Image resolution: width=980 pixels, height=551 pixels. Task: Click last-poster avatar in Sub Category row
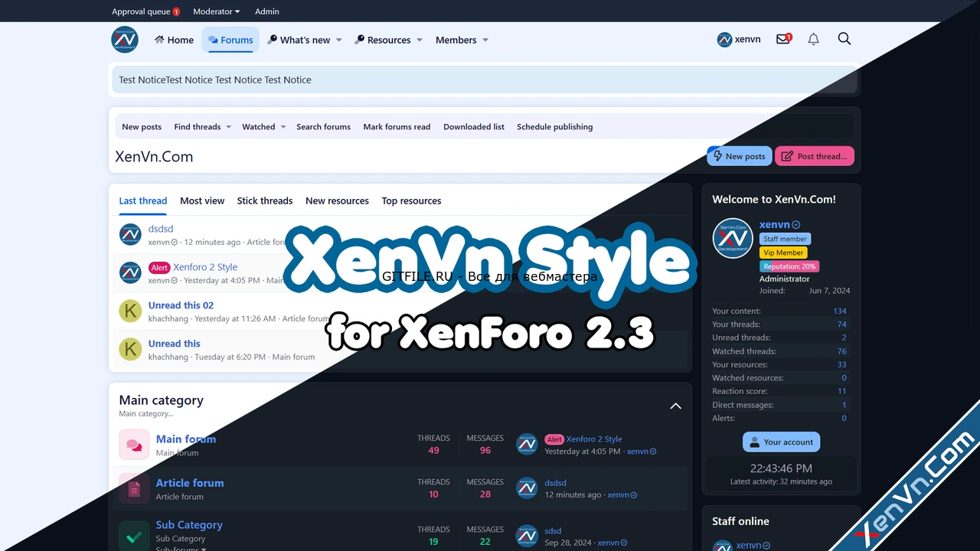[527, 536]
